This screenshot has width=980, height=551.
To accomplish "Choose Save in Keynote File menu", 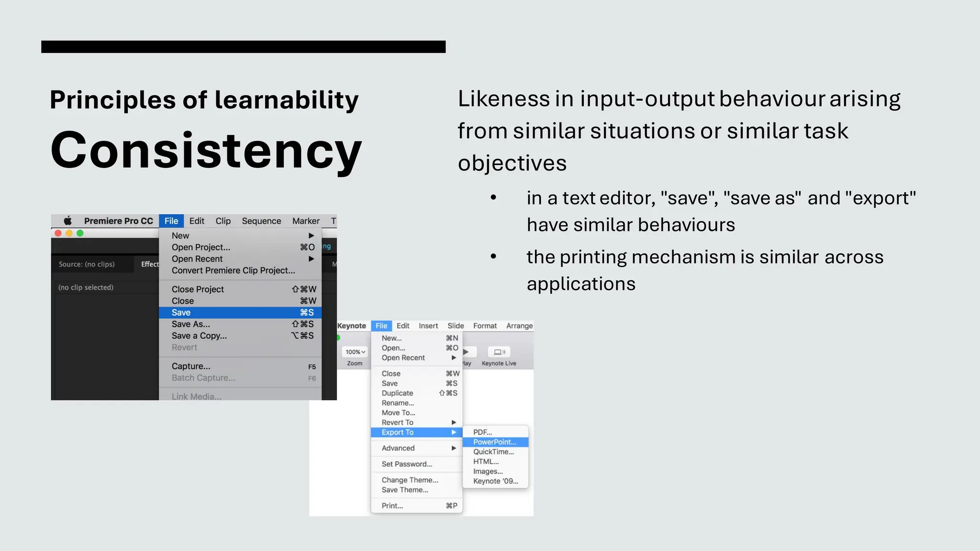I will point(417,384).
